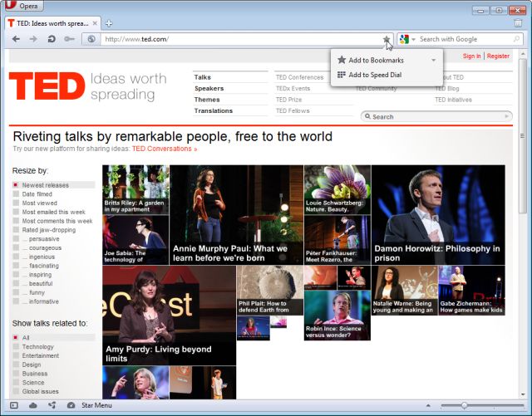The image size is (532, 416).
Task: Choose Add to Speed Dial
Action: click(374, 75)
